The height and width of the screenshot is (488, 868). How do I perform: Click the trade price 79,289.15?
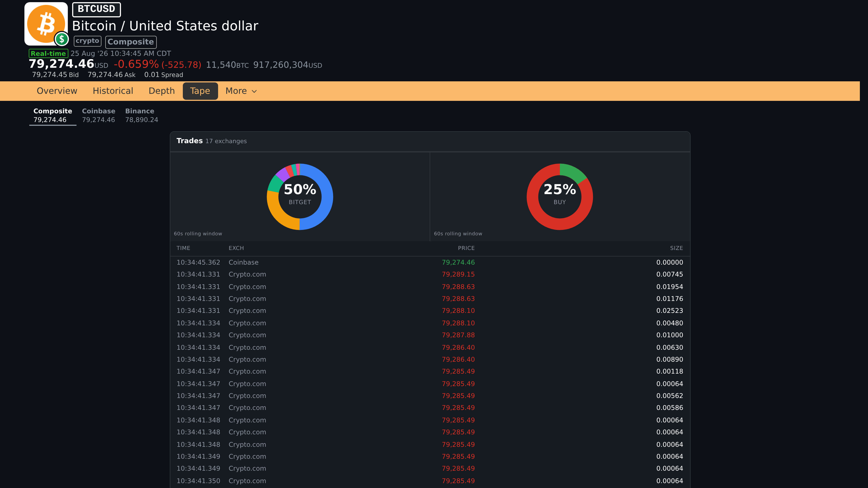[x=458, y=274]
